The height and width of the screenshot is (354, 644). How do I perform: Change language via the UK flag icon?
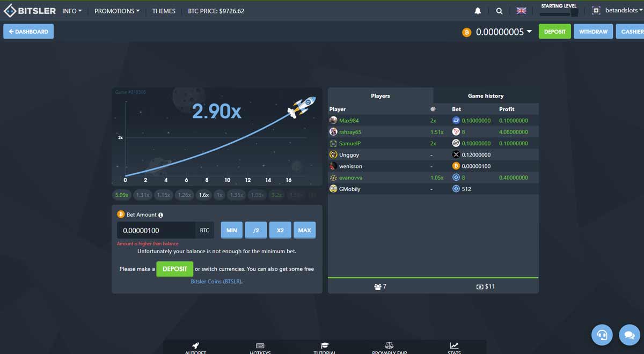coord(521,10)
